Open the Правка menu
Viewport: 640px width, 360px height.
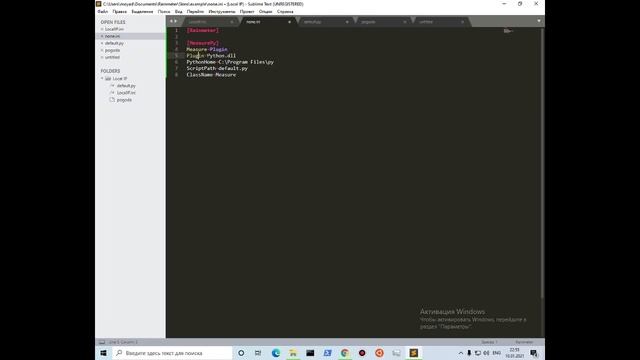(120, 11)
